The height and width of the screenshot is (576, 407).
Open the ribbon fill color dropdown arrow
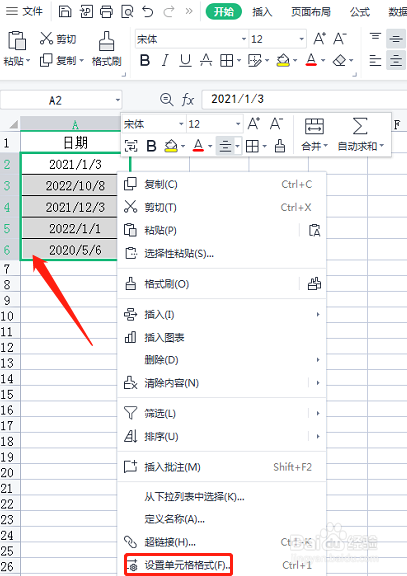295,60
